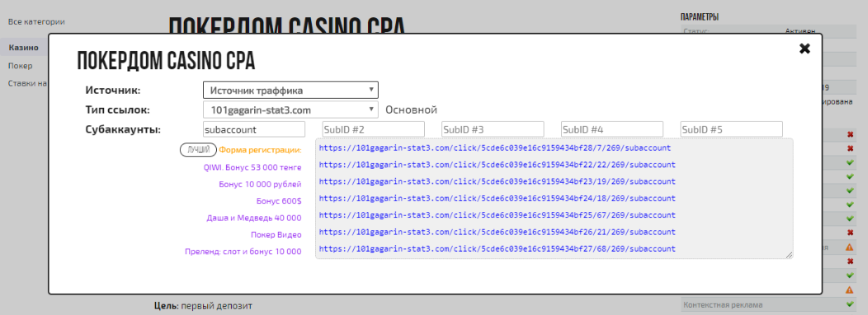Open the Форма регистрации link
Image resolution: width=868 pixels, height=315 pixels.
260,150
